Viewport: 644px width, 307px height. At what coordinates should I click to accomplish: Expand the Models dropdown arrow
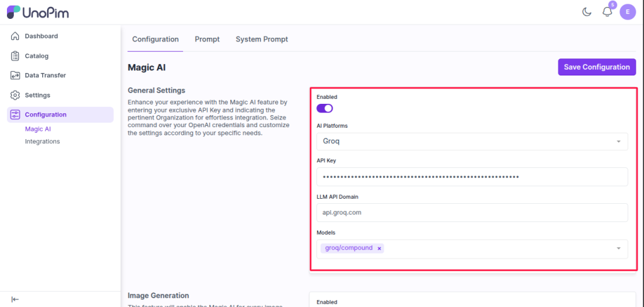coord(618,248)
